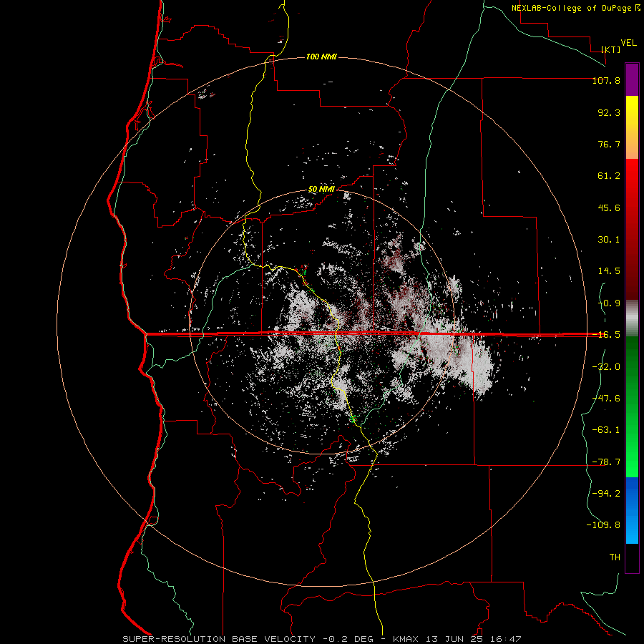Screen dimensions: 644x644
Task: Click the NEXLAB-College of DuPage title text
Action: 575,8
